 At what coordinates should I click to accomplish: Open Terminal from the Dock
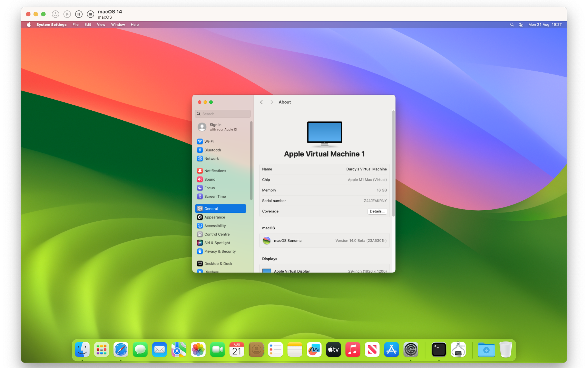click(439, 350)
